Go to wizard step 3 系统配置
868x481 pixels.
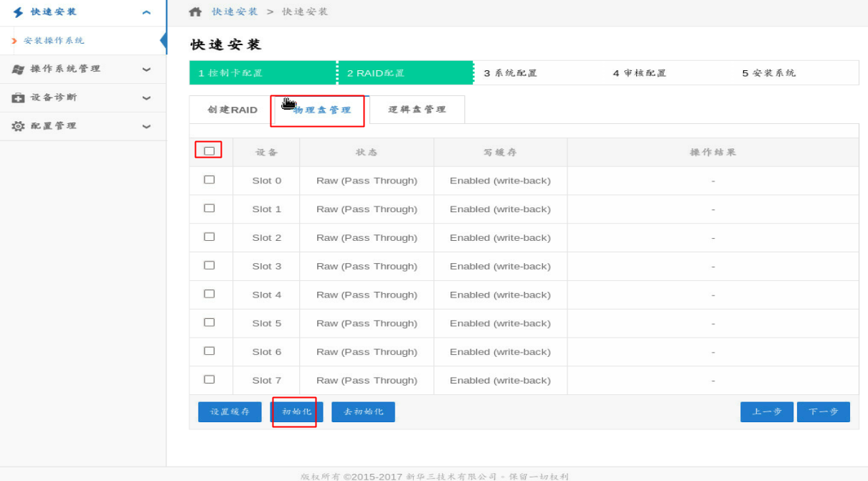pyautogui.click(x=510, y=73)
